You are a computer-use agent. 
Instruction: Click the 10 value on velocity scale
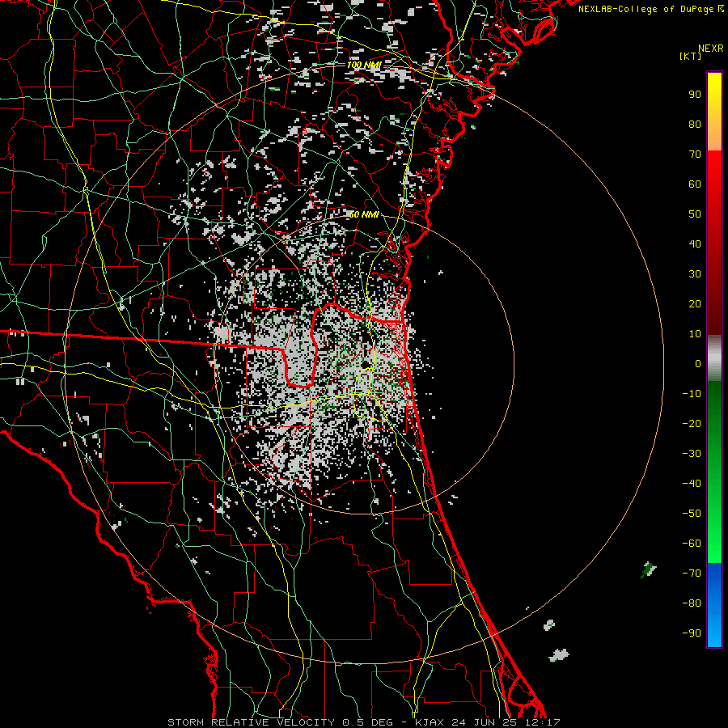(x=695, y=334)
